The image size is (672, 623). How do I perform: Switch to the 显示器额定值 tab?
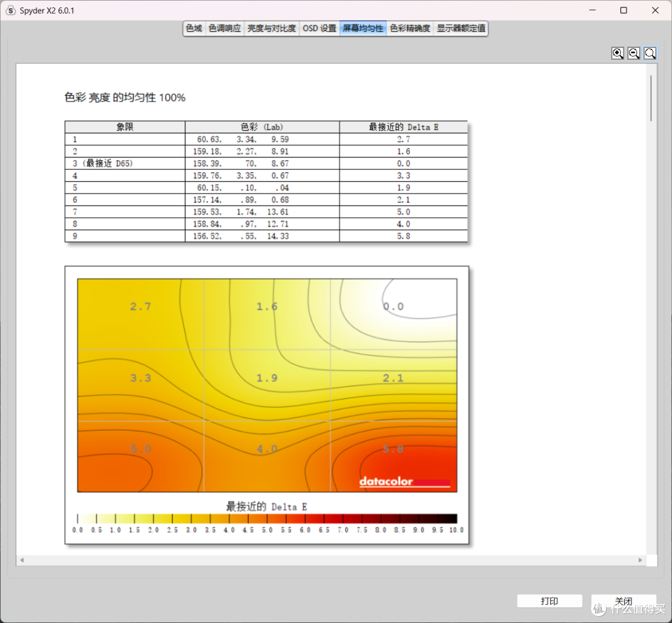460,28
